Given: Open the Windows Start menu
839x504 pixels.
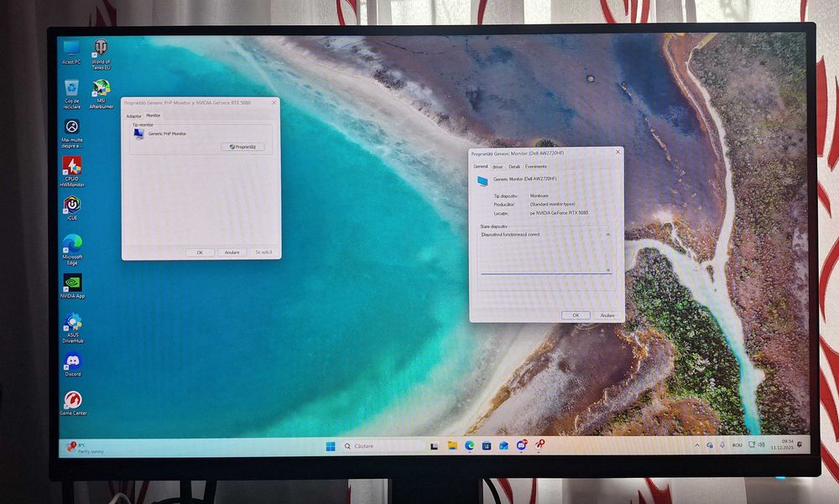Looking at the screenshot, I should pos(330,446).
